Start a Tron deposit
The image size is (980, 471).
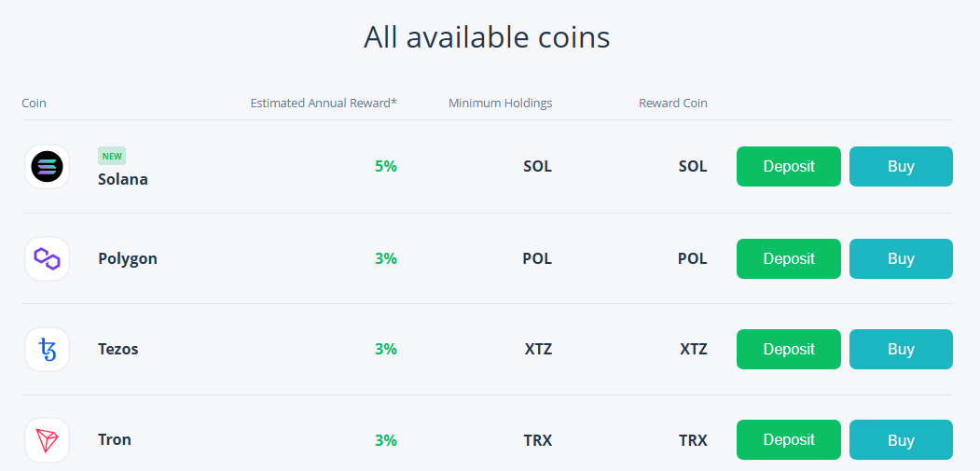click(788, 439)
